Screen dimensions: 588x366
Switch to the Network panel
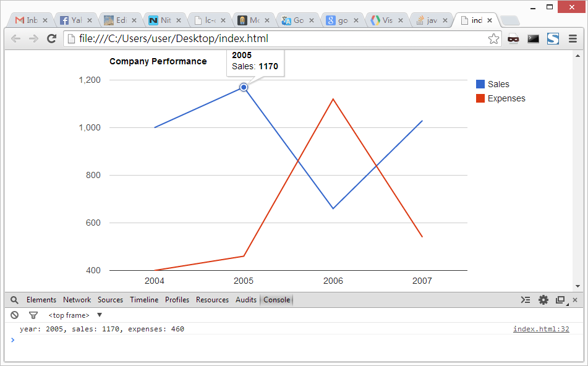pos(77,300)
